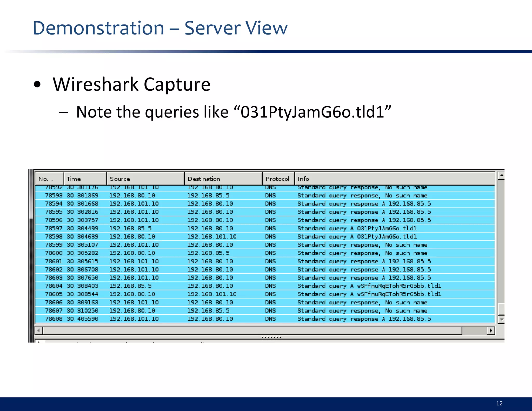Click the horizontal scrollbar left arrow
The image size is (532, 411).
39,330
